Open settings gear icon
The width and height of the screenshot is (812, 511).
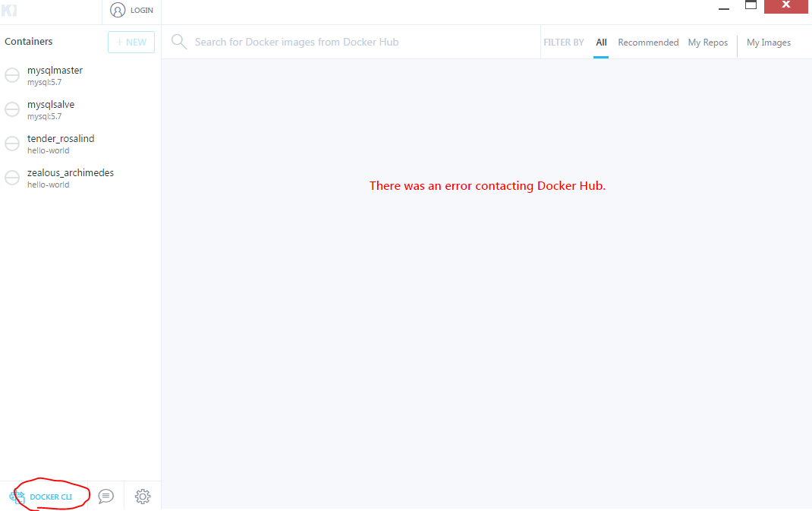click(x=143, y=496)
